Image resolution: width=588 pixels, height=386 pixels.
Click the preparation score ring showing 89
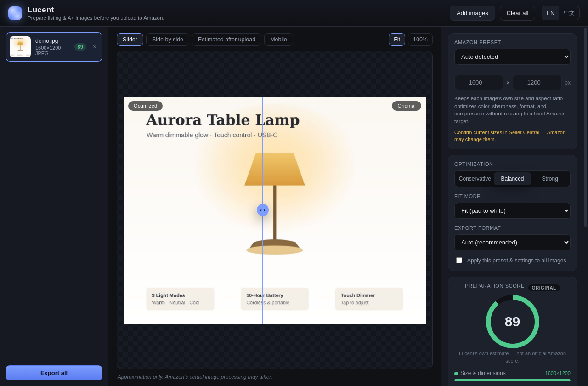pos(512,322)
